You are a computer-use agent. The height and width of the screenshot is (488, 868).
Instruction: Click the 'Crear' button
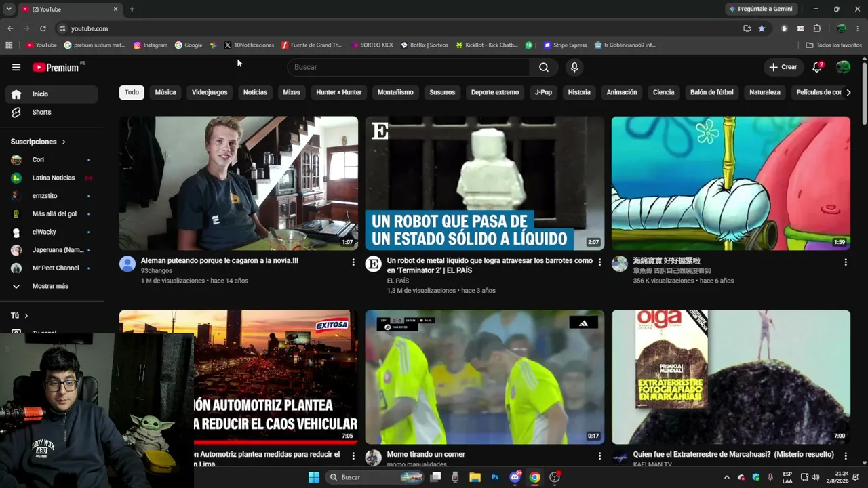[783, 67]
